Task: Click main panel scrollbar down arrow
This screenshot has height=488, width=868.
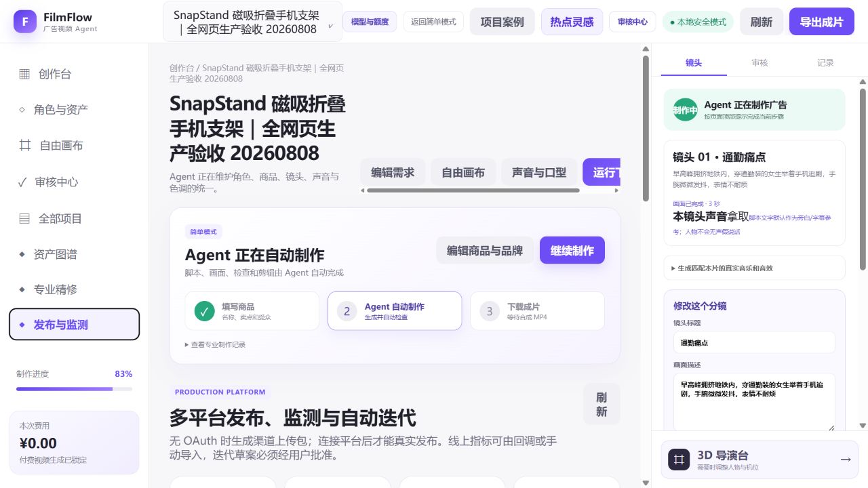Action: (646, 483)
